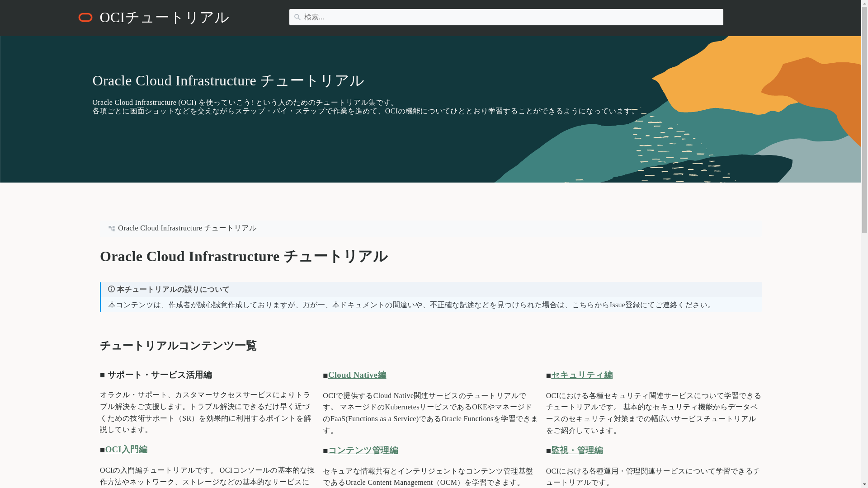This screenshot has height=488, width=868.
Task: Click the Issue登録 notice sentence
Action: tap(410, 305)
